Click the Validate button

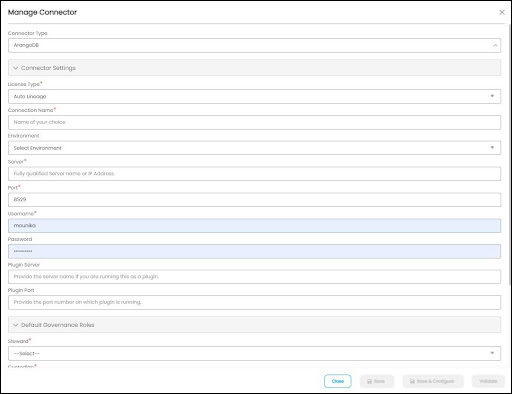click(x=488, y=381)
